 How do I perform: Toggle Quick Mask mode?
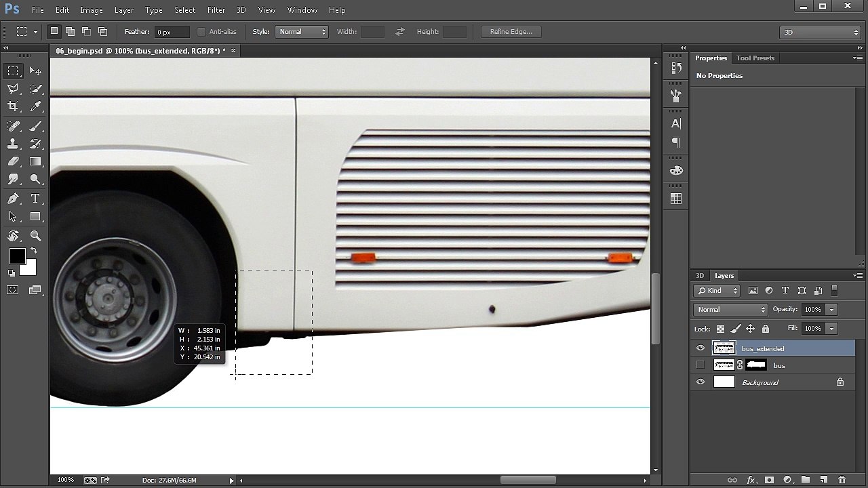(13, 290)
